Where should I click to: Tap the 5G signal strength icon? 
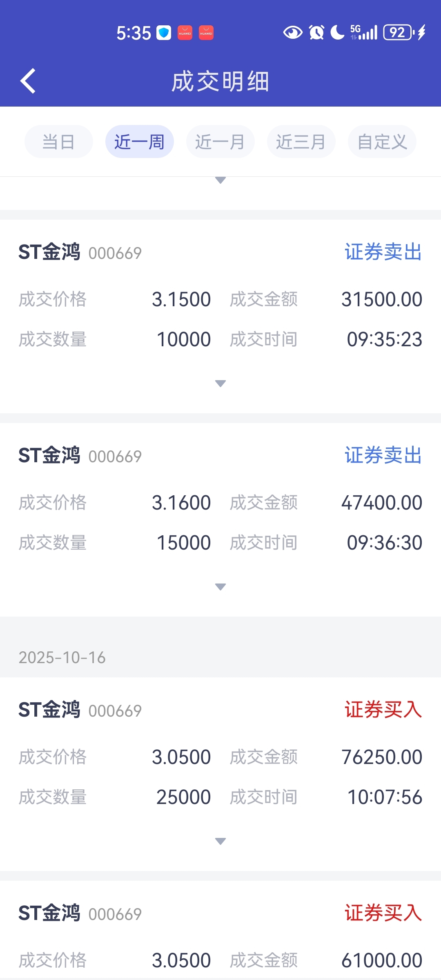pyautogui.click(x=364, y=32)
